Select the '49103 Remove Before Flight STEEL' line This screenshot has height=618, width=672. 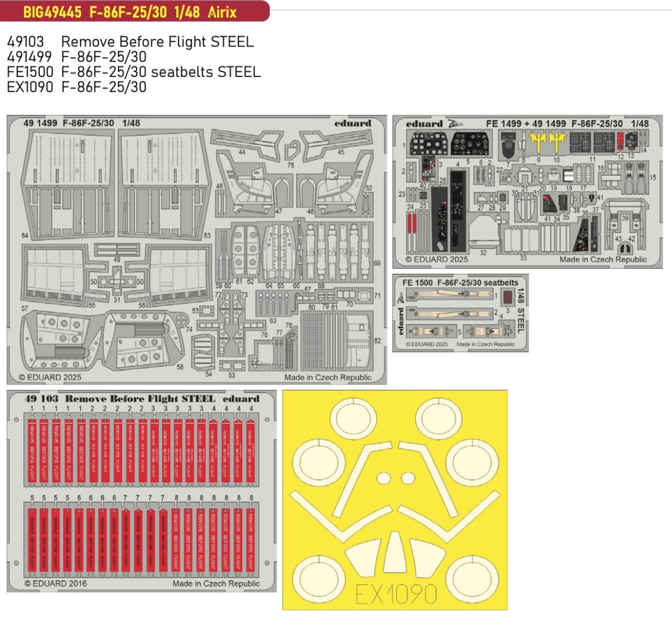(130, 42)
